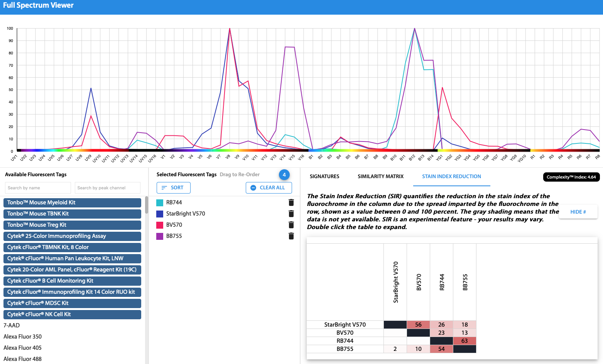Click the minus circle icon on CLEAR ALL
603x364 pixels.
point(253,187)
